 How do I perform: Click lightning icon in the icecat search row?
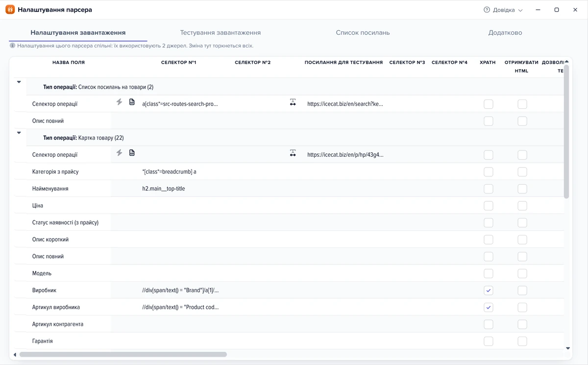pos(119,102)
